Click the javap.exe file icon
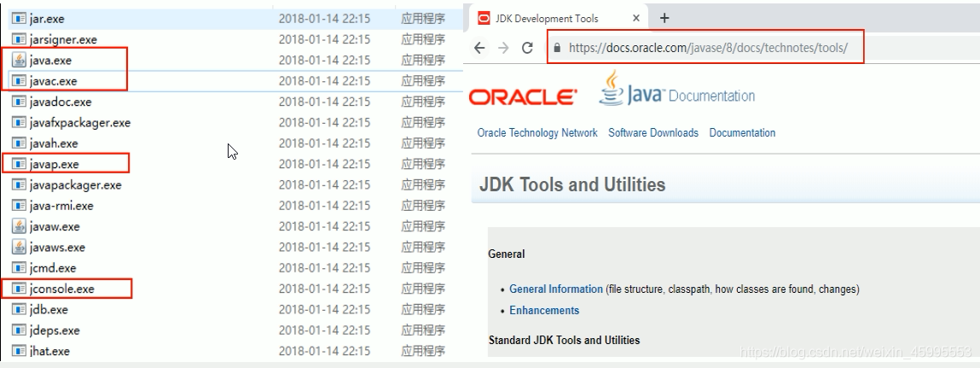Viewport: 980px width, 368px height. pyautogui.click(x=19, y=164)
